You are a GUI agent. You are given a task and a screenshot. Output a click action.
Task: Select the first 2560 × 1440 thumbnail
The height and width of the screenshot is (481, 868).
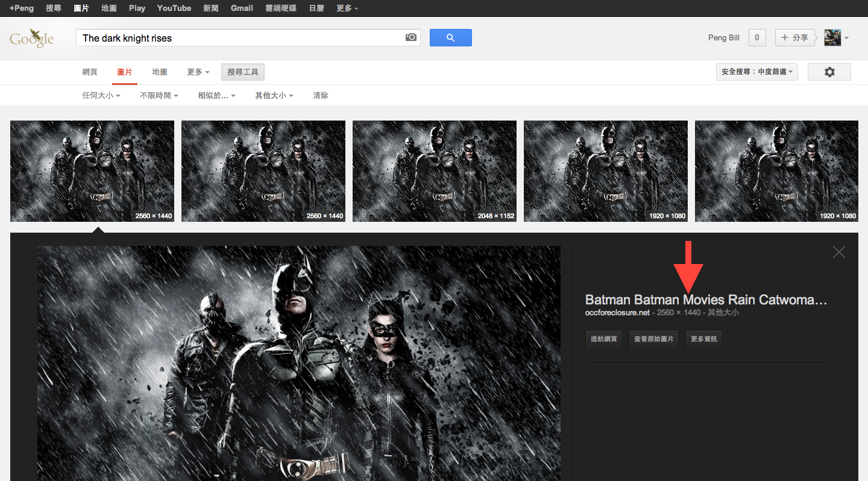coord(92,171)
